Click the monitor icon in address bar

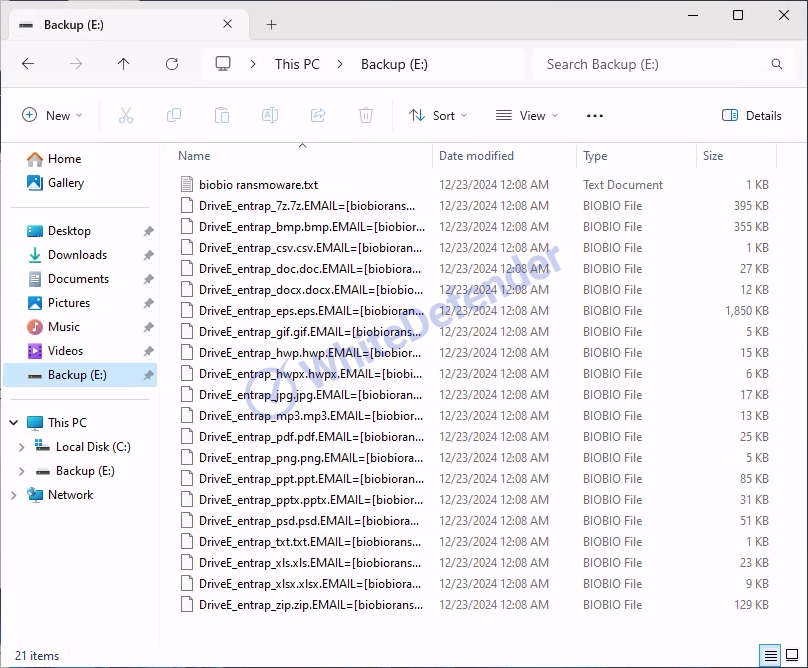[x=223, y=64]
